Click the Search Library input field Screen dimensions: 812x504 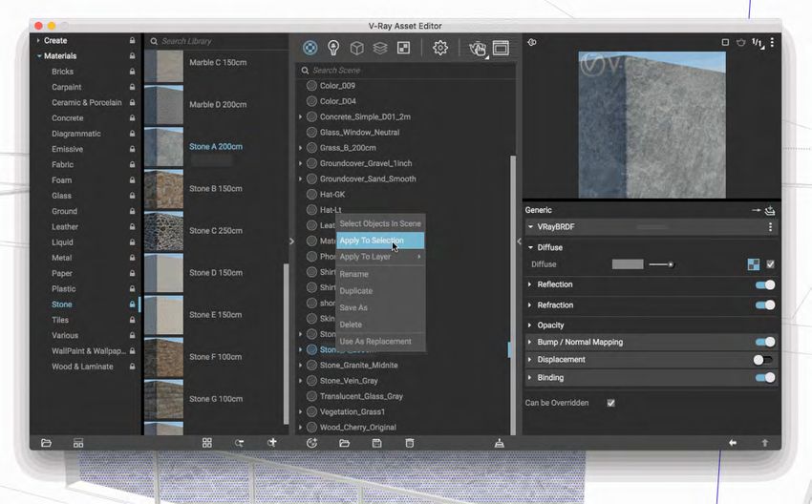point(217,41)
